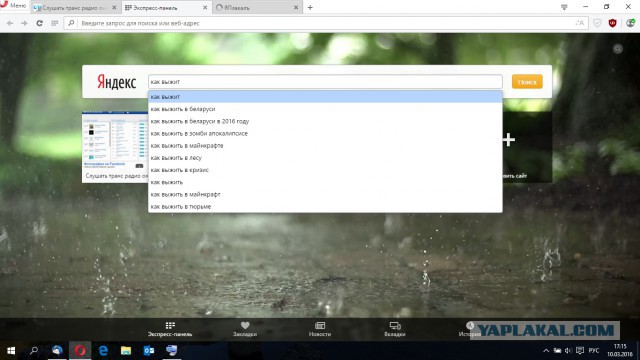Switch the РУС input language
Viewport: 640px width, 360px height.
pyautogui.click(x=594, y=351)
